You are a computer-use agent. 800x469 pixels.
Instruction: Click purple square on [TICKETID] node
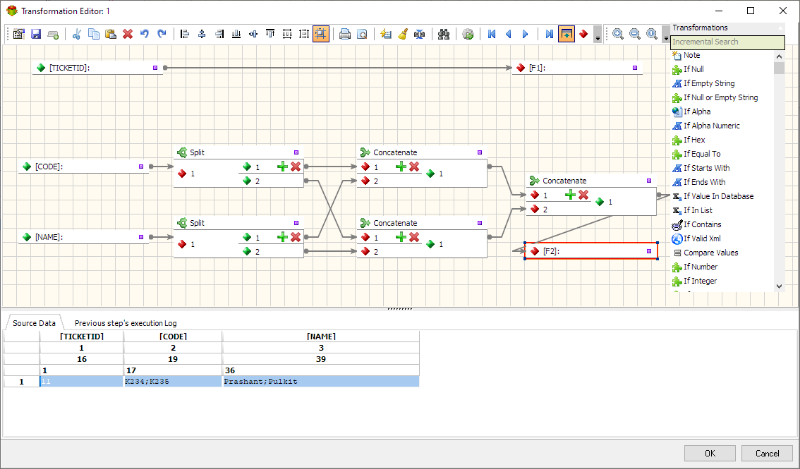[x=155, y=67]
